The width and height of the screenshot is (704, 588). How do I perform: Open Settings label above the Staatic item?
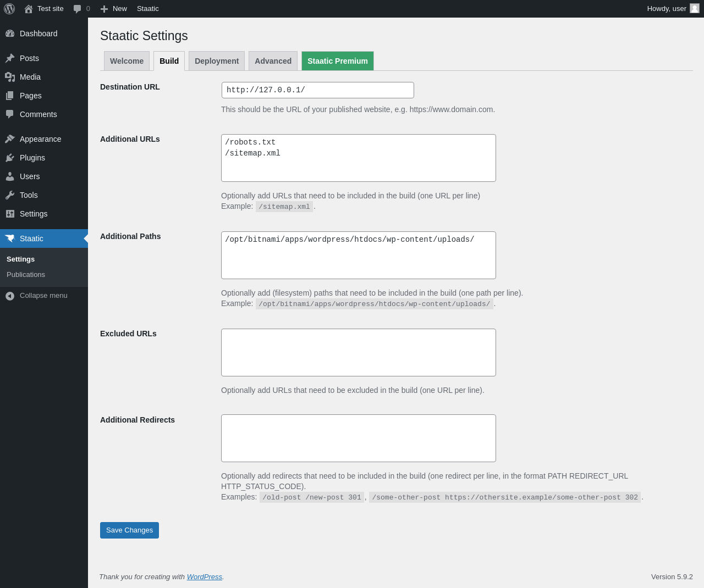(x=34, y=214)
